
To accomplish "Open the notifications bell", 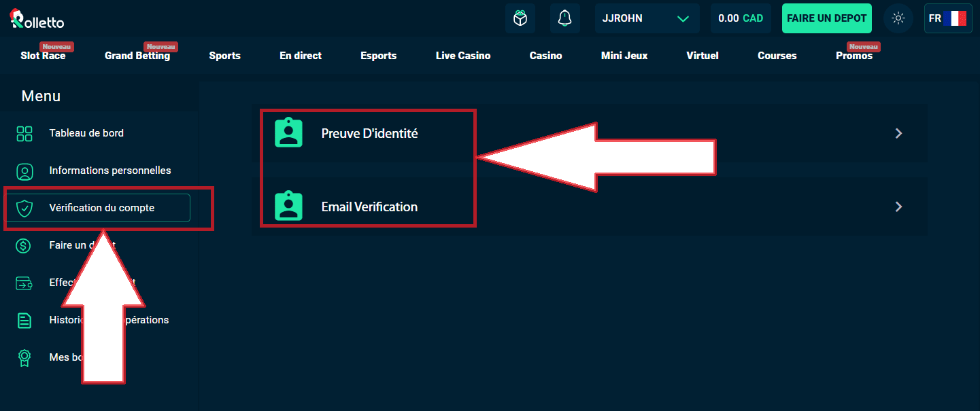I will coord(564,18).
